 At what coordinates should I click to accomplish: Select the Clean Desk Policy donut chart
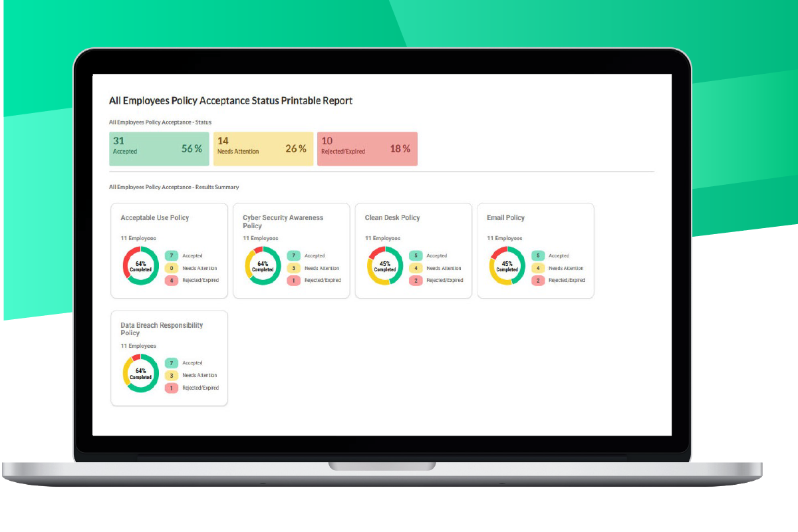click(x=385, y=266)
